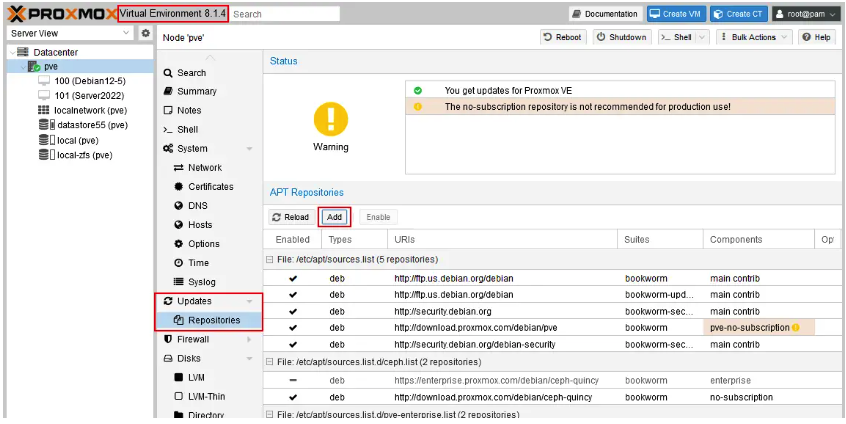Open the Bulk Actions dropdown
This screenshot has width=846, height=424.
pos(754,37)
